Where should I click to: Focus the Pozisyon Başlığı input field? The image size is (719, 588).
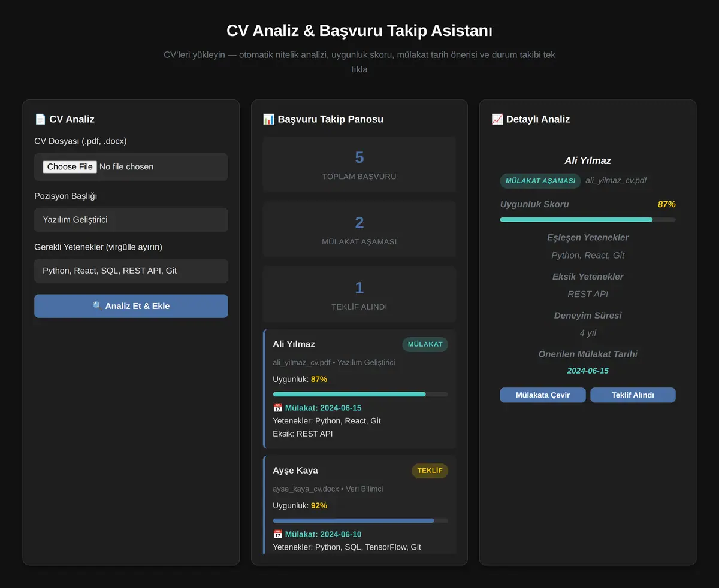(x=131, y=220)
